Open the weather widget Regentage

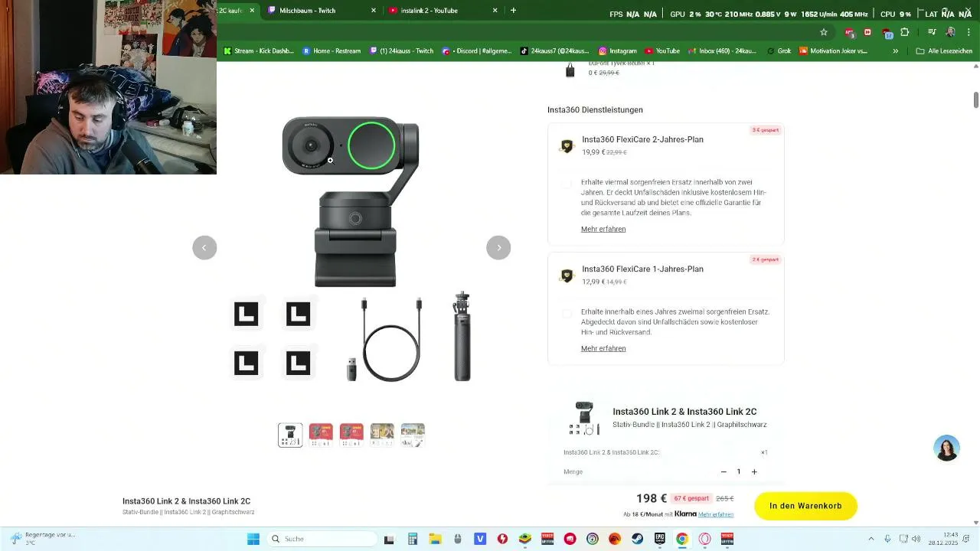coord(43,539)
